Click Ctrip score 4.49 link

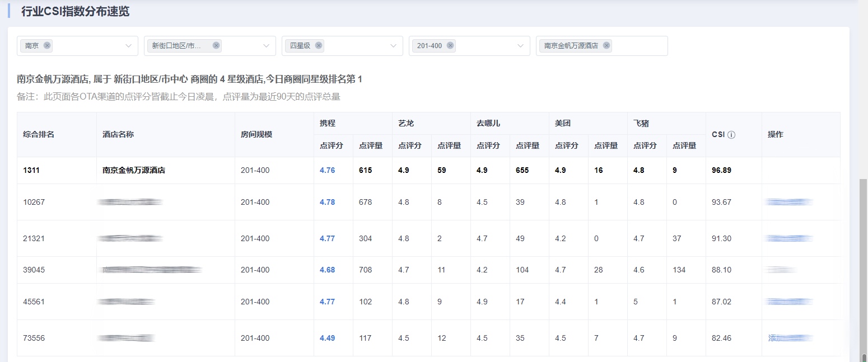click(327, 338)
